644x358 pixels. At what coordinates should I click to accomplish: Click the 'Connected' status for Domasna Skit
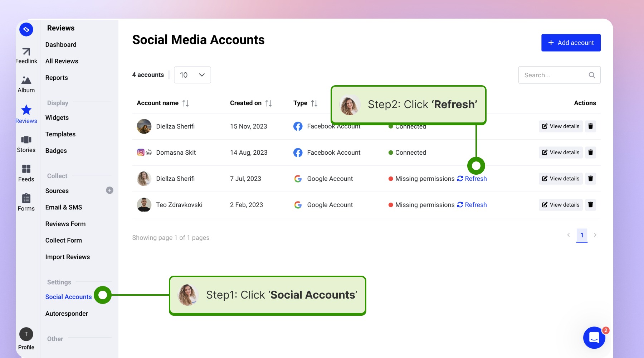[407, 153]
